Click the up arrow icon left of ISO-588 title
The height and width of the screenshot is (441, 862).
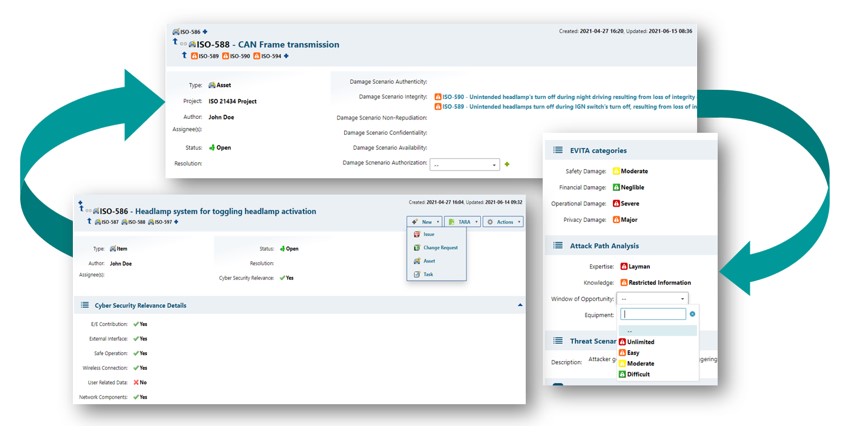point(175,41)
